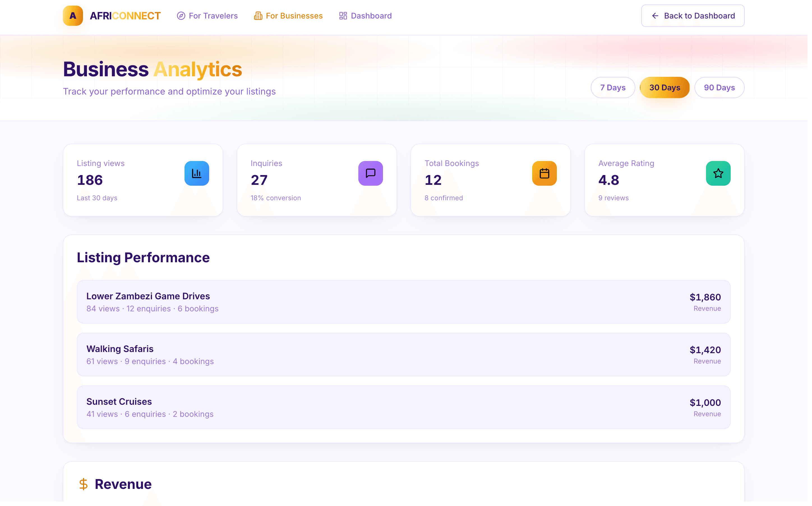The height and width of the screenshot is (506, 812).
Task: Click the AfriConnect 'A' logo icon
Action: (x=73, y=16)
